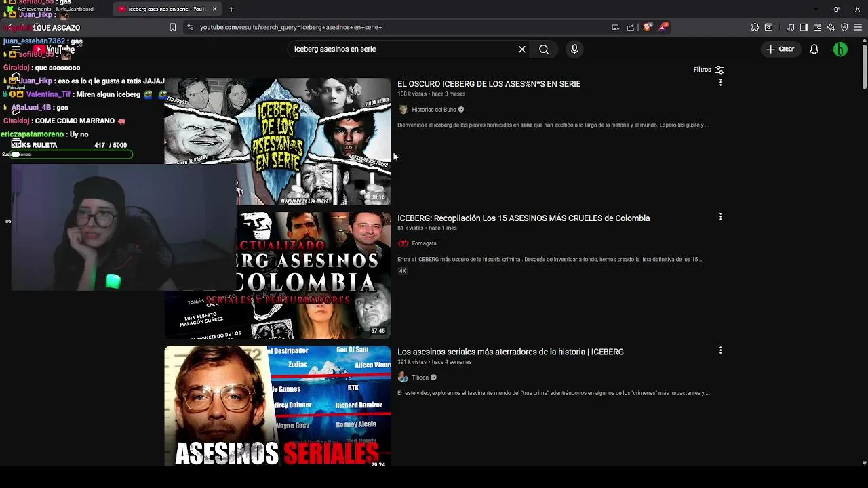Open options menu for ASESINOS MÁS CRUELES video
Image resolution: width=868 pixels, height=488 pixels.
click(x=720, y=217)
